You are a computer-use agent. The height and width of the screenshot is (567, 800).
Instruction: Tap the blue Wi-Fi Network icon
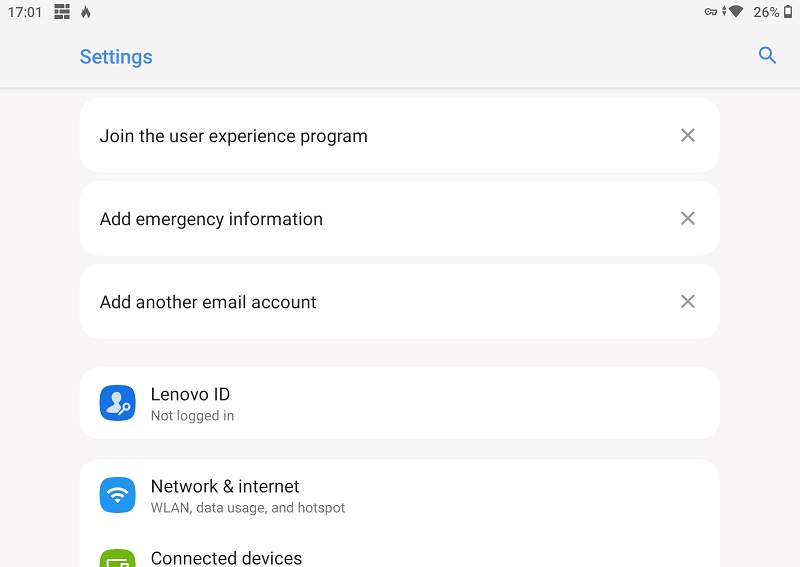pyautogui.click(x=117, y=495)
